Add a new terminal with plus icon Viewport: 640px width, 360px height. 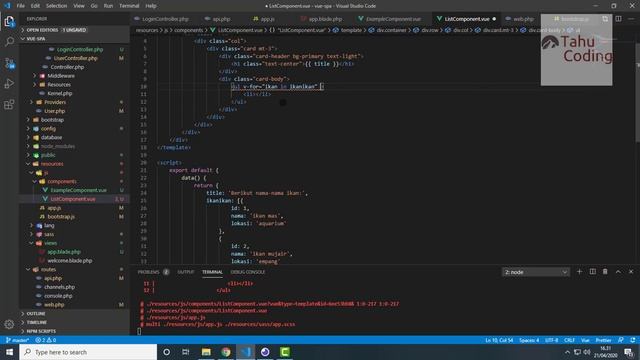pos(579,272)
